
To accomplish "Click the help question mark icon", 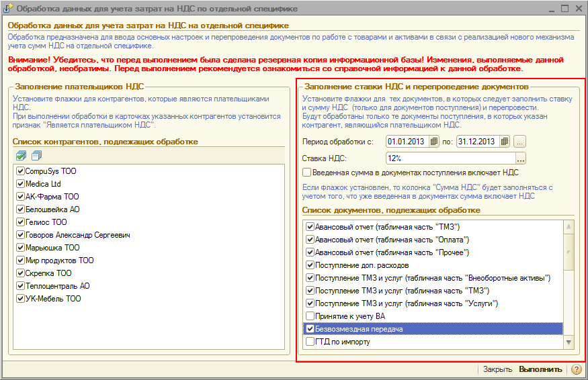I will pyautogui.click(x=576, y=369).
